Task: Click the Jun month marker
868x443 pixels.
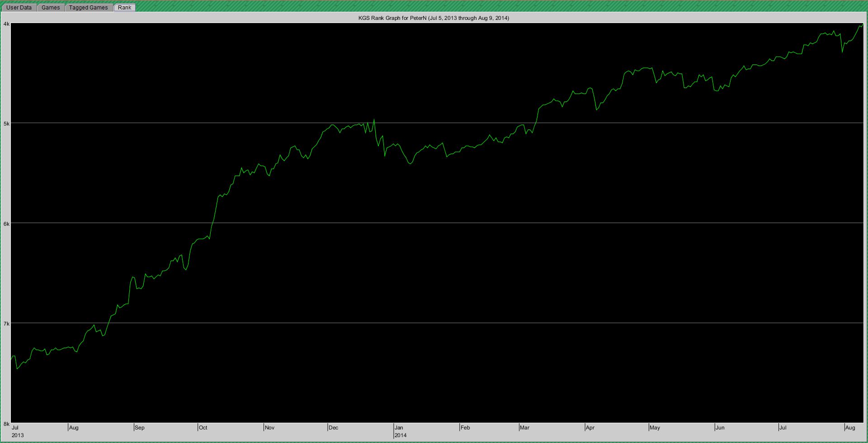Action: point(720,428)
